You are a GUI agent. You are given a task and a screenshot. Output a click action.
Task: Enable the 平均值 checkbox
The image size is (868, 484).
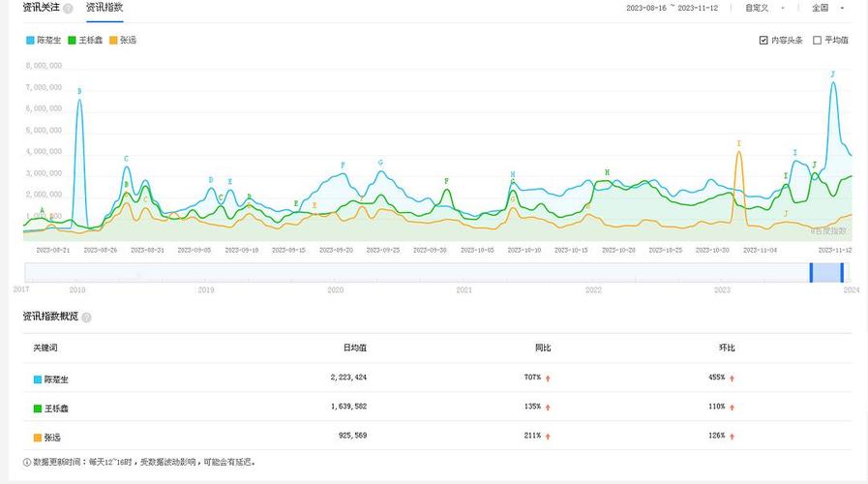click(x=817, y=41)
